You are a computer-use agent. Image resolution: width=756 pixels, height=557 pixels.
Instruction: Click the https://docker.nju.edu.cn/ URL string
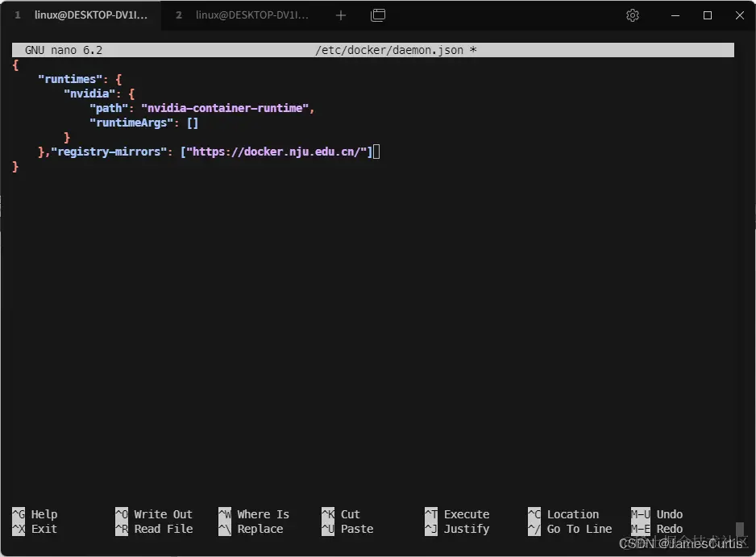click(x=276, y=152)
